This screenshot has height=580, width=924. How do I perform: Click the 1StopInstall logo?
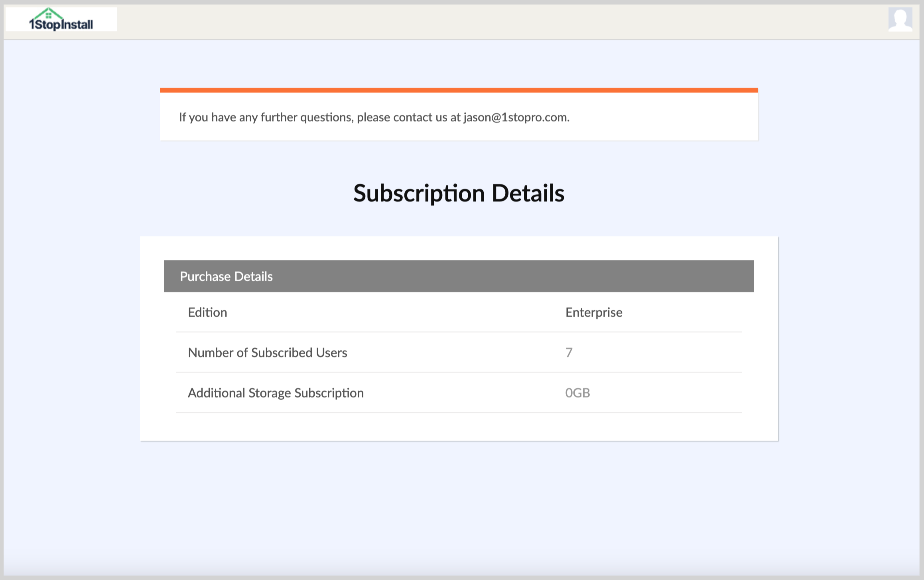(61, 19)
